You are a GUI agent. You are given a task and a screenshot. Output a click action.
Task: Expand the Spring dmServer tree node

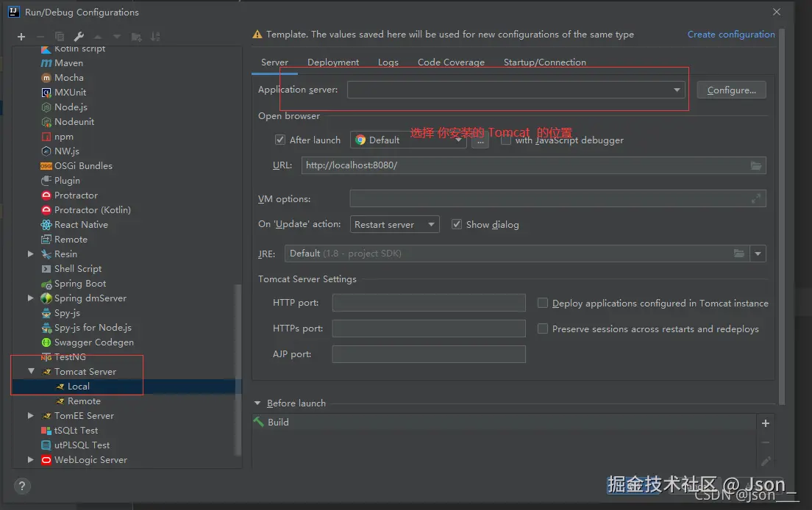(x=31, y=298)
